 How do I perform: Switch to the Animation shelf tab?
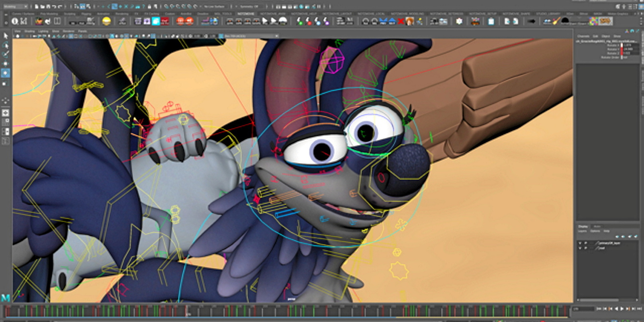point(103,14)
